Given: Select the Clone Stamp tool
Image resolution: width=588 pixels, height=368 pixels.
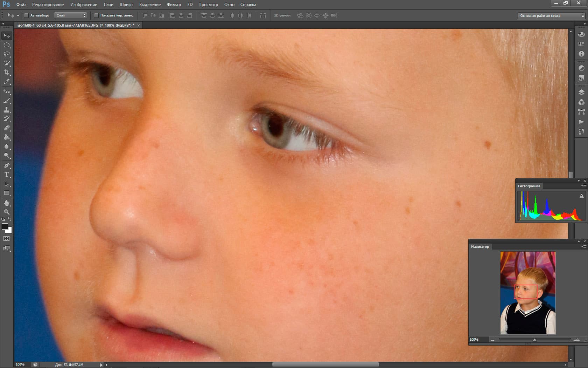Looking at the screenshot, I should pyautogui.click(x=7, y=110).
